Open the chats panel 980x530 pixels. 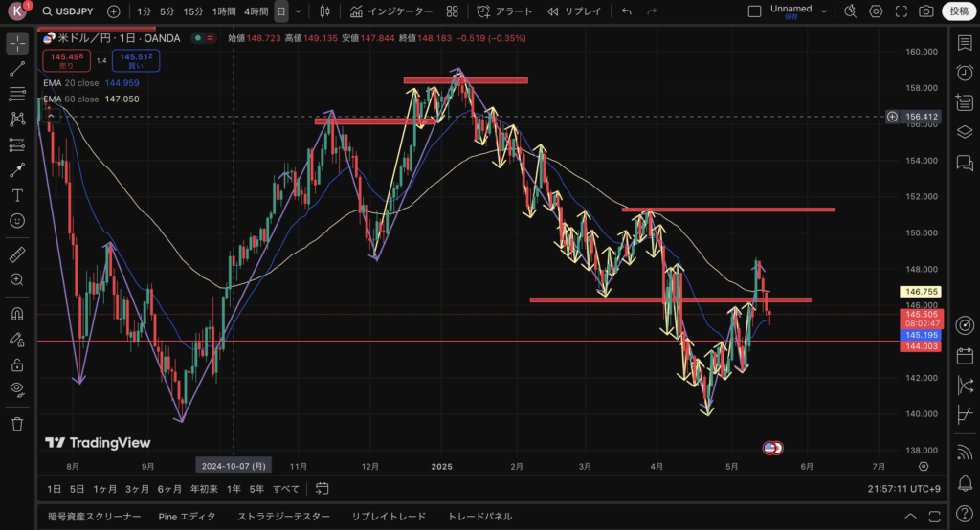[x=965, y=164]
